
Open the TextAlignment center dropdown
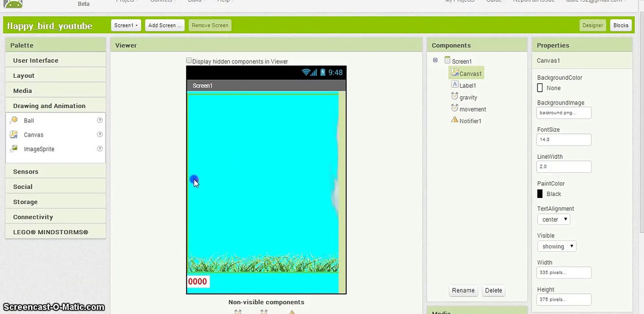click(x=553, y=219)
